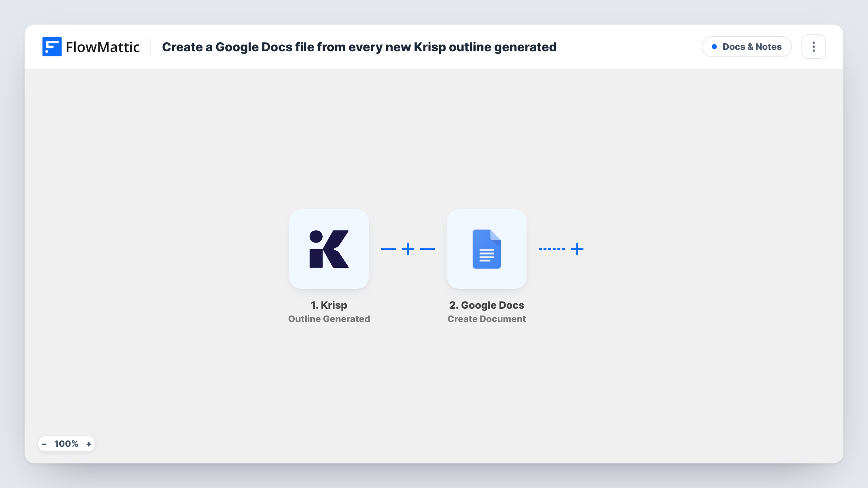Zoom in with the plus button
The image size is (868, 488).
coord(89,444)
